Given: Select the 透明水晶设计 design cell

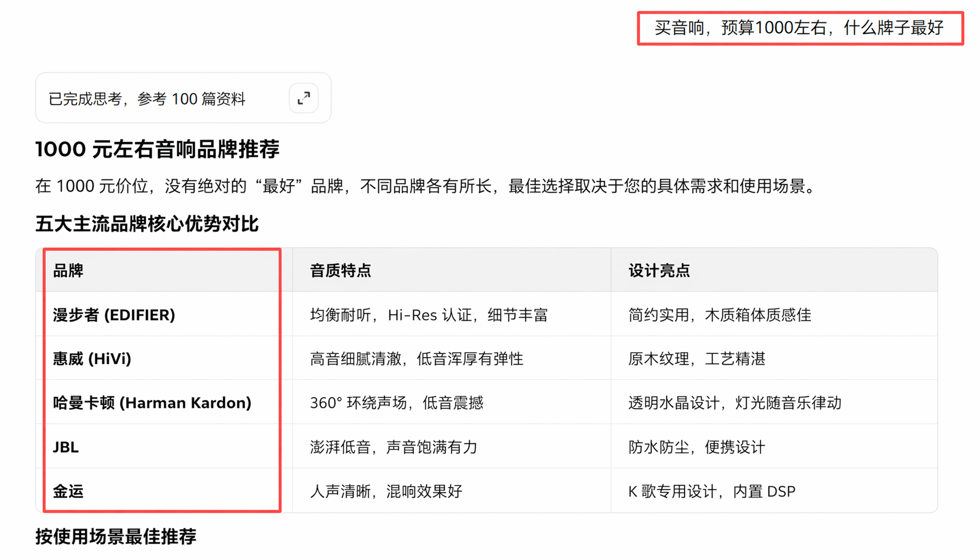Looking at the screenshot, I should (x=774, y=402).
